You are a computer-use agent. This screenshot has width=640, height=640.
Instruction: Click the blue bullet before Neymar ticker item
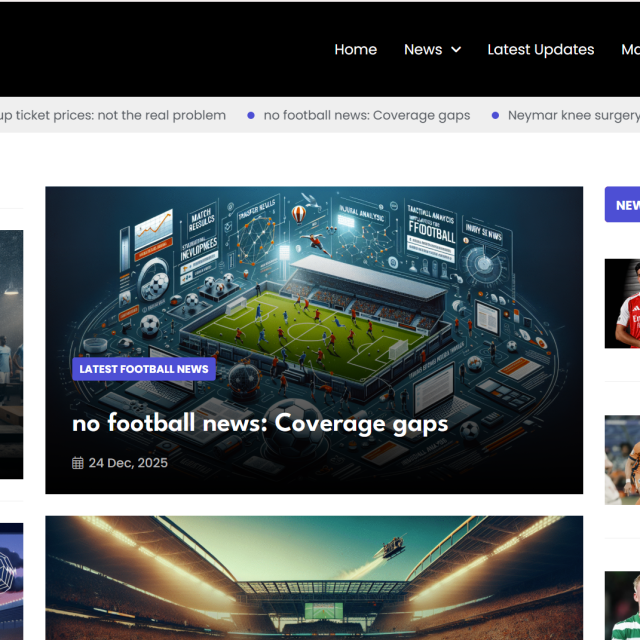[x=495, y=115]
